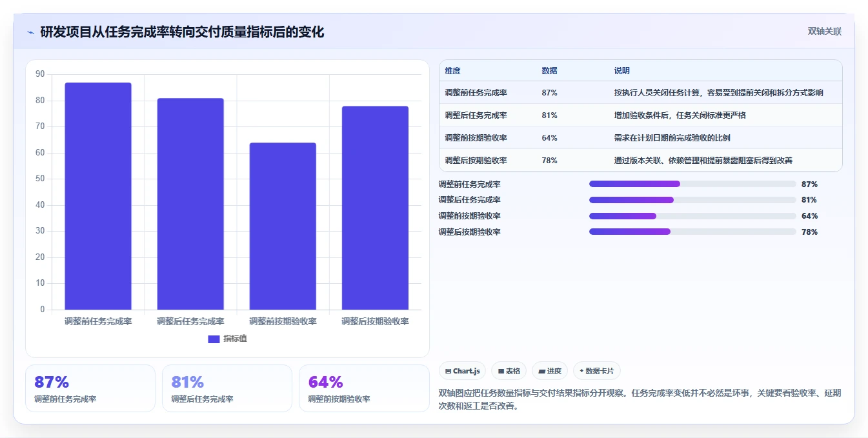This screenshot has width=868, height=438.
Task: Click the 调整前任务完成率 bar in the chart
Action: click(x=98, y=196)
